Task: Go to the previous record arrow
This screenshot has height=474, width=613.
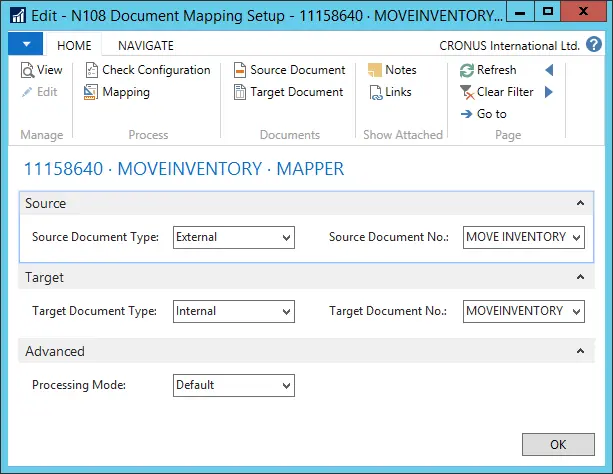Action: tap(549, 70)
